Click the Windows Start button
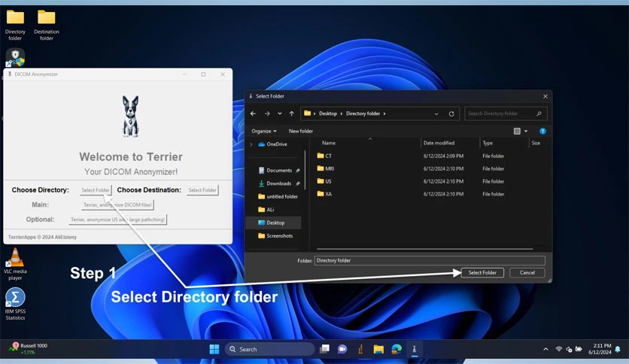Viewport: 629px width, 364px height. click(214, 349)
